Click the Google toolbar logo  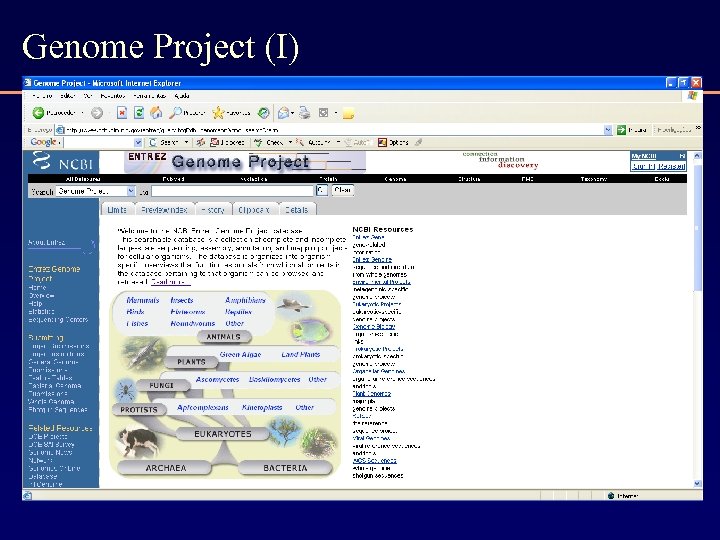coord(44,142)
